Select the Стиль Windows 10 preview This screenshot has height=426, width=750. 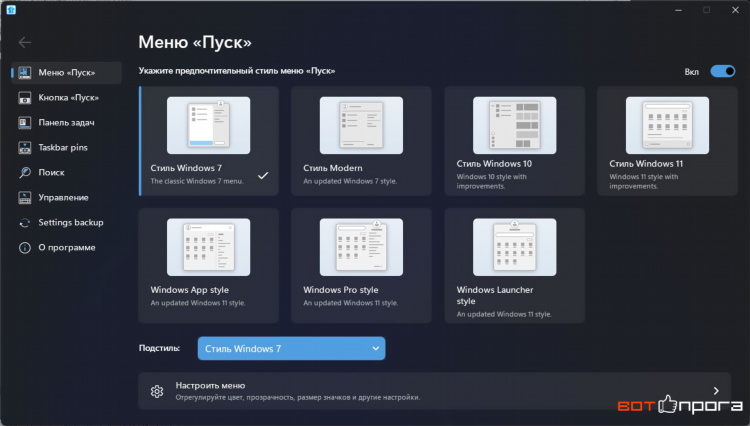[x=515, y=125]
